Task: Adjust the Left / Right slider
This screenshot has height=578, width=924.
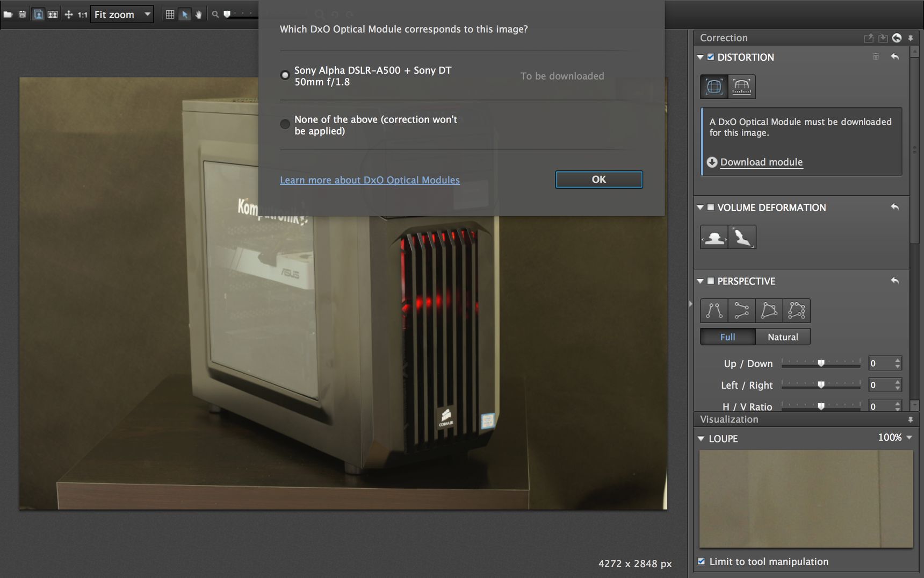Action: click(821, 385)
